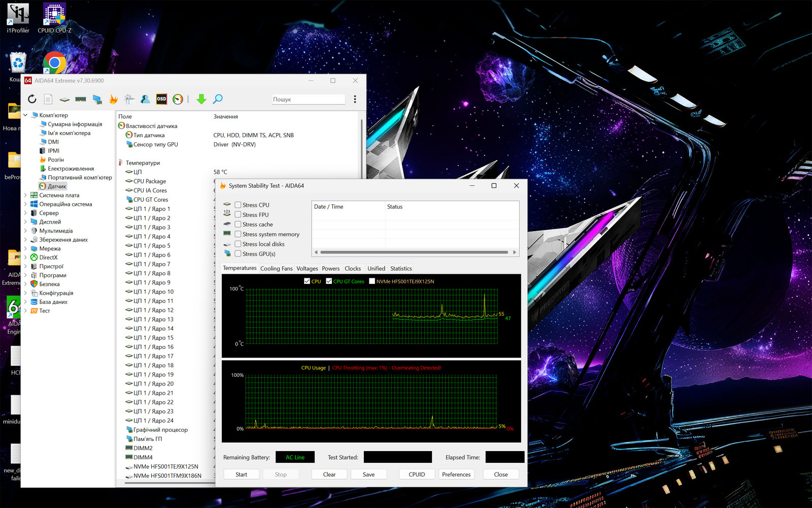
Task: Switch to the Powers tab
Action: [331, 269]
